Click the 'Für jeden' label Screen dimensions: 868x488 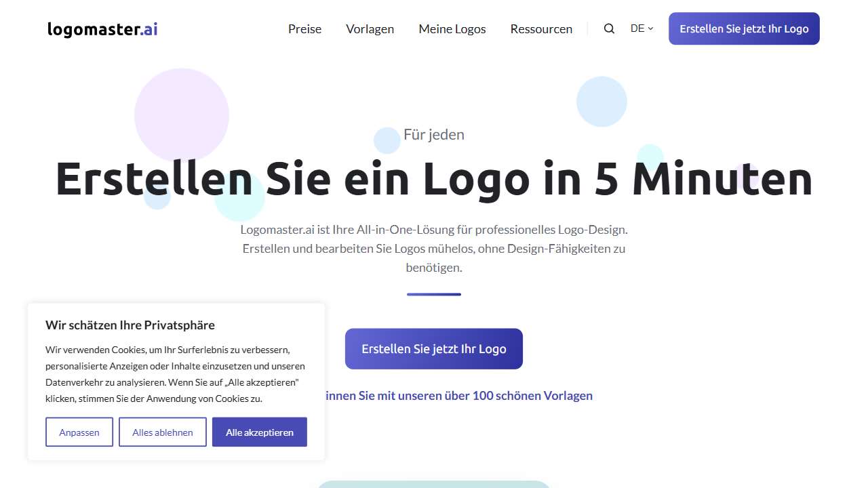(x=434, y=134)
